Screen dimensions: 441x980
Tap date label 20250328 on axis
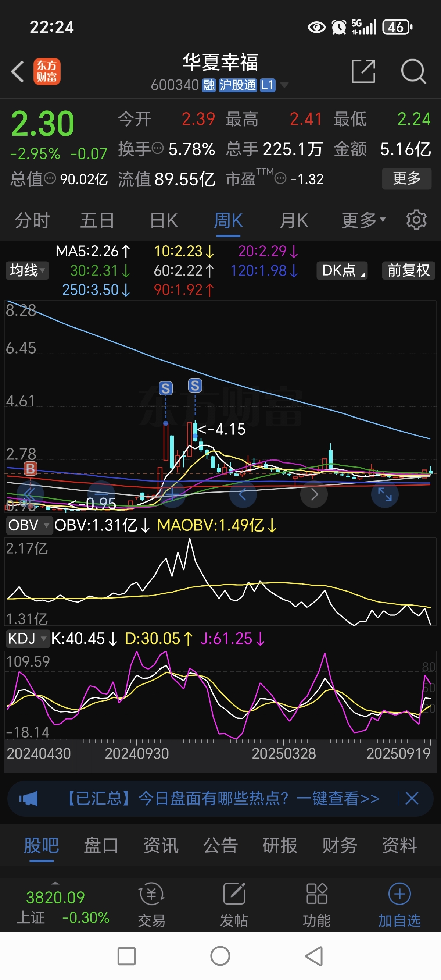pyautogui.click(x=284, y=754)
